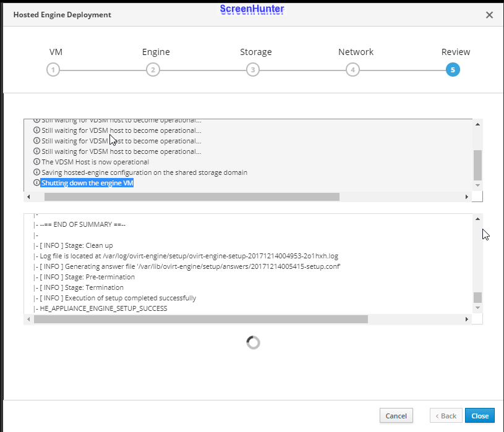Close the Hosted Engine Deployment dialog with X
The height and width of the screenshot is (432, 504).
click(x=489, y=15)
